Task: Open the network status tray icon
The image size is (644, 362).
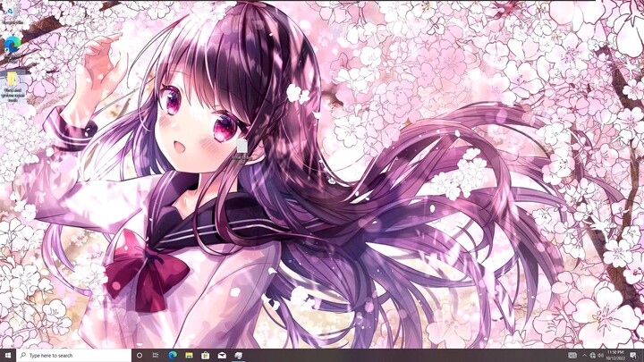Action: click(592, 356)
